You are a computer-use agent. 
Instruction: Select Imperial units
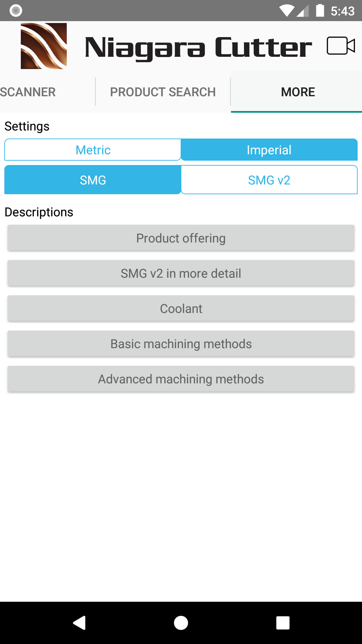pyautogui.click(x=269, y=150)
